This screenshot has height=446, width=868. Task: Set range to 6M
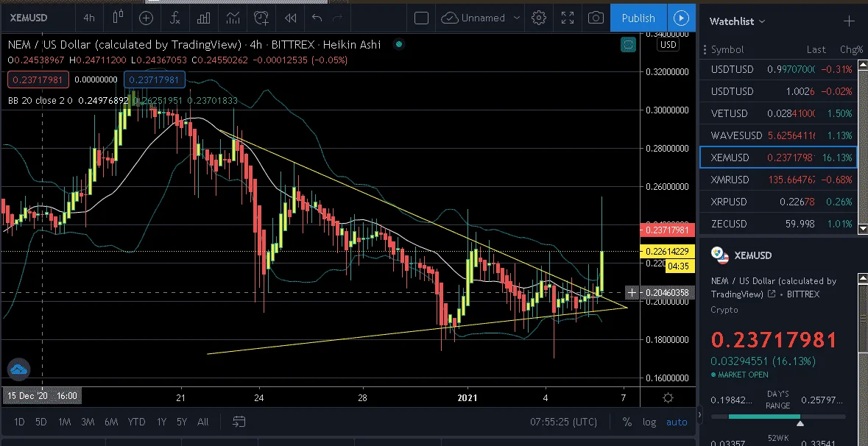(111, 422)
